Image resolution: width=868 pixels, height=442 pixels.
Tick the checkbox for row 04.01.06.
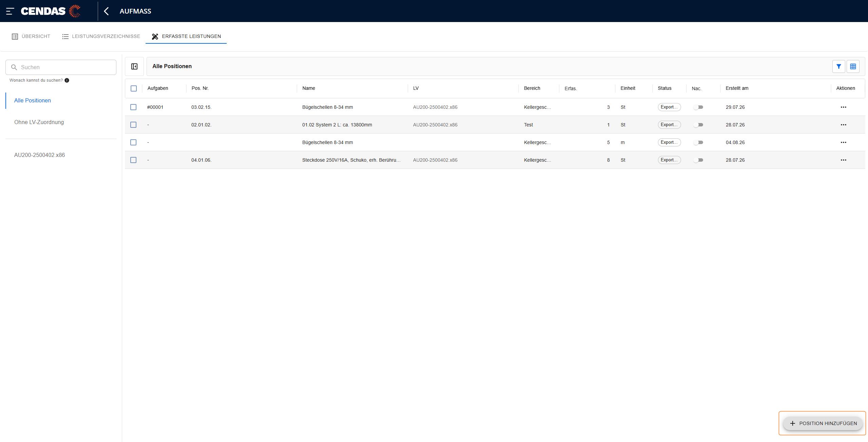pyautogui.click(x=133, y=160)
